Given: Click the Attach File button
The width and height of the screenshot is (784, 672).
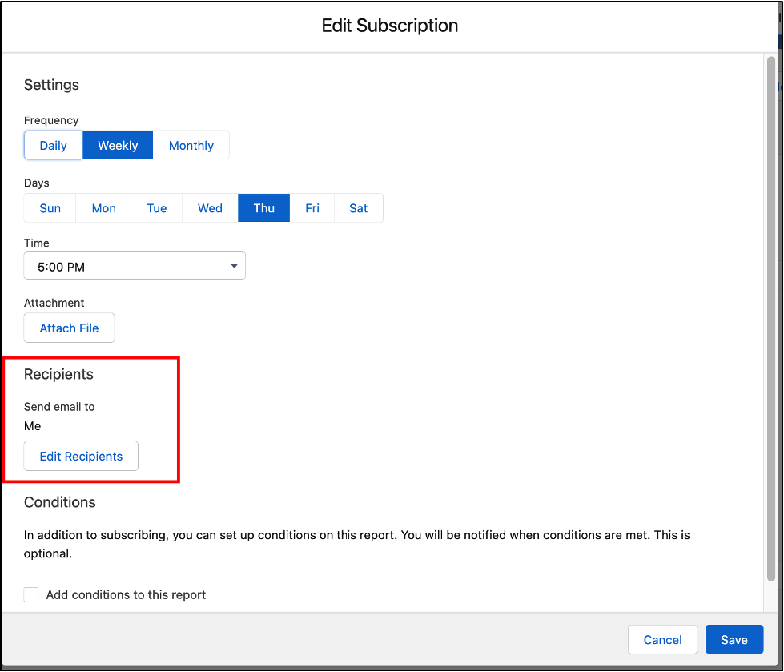Looking at the screenshot, I should 69,328.
